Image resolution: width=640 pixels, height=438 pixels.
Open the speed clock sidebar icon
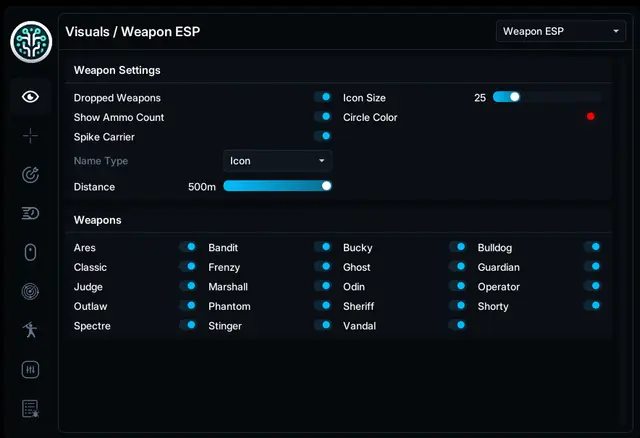(x=31, y=213)
